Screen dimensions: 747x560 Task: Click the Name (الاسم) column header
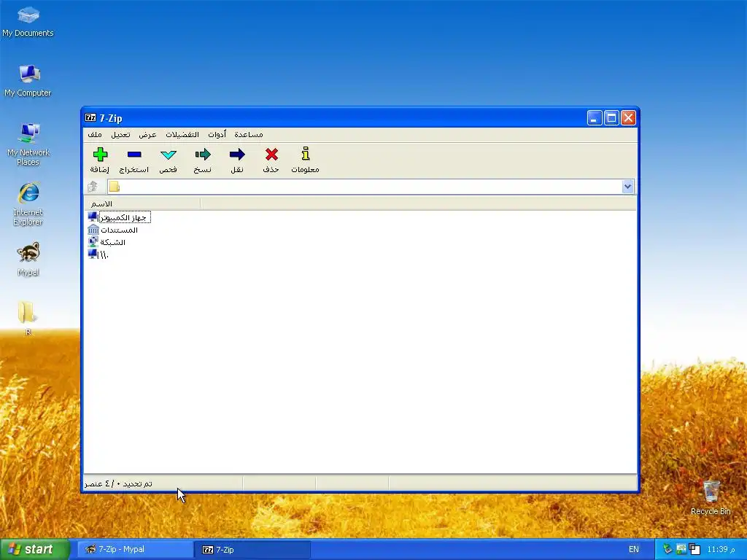coord(143,204)
